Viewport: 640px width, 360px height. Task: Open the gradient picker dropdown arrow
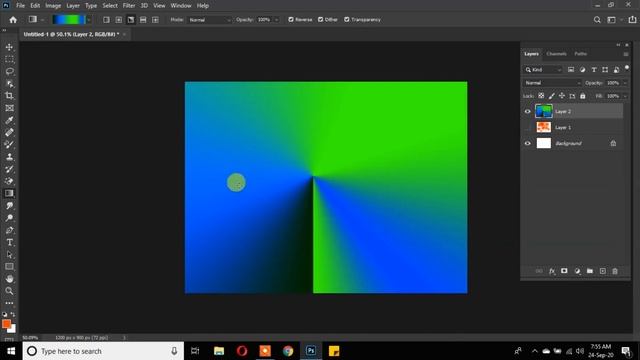pos(89,20)
